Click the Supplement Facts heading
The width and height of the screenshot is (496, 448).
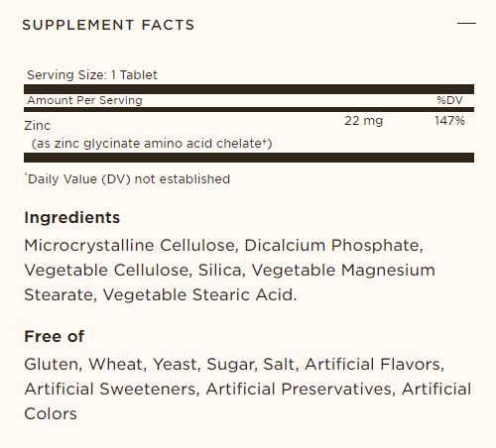108,25
